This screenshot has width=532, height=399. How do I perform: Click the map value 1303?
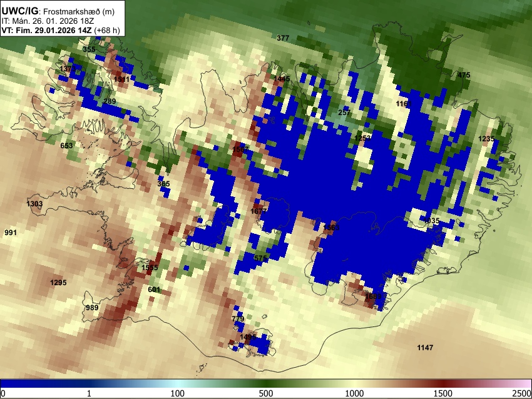point(34,204)
